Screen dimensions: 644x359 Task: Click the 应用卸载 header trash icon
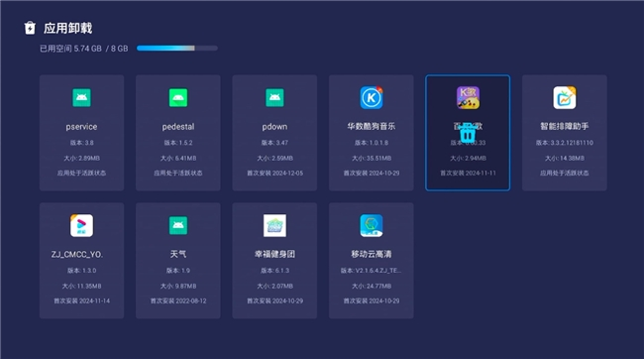click(30, 28)
